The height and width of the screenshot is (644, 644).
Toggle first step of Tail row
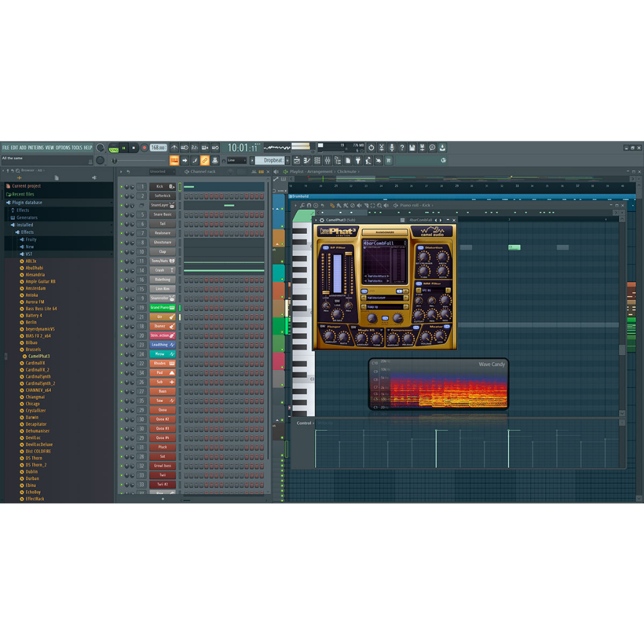coord(186,225)
